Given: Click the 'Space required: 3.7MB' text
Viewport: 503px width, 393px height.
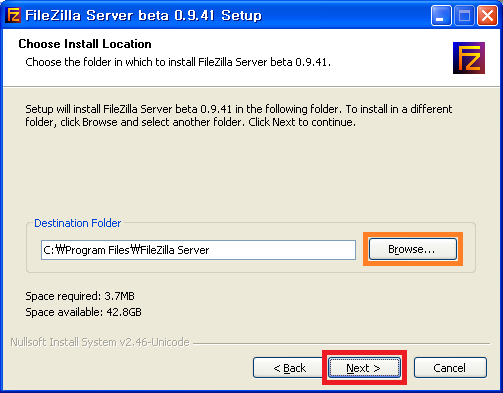Looking at the screenshot, I should [80, 296].
